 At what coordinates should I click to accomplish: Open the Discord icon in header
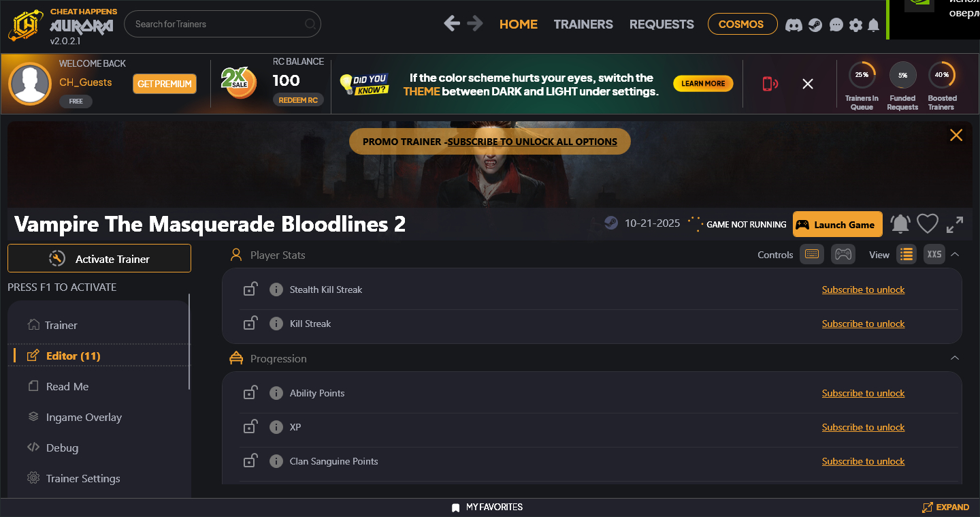click(x=794, y=25)
